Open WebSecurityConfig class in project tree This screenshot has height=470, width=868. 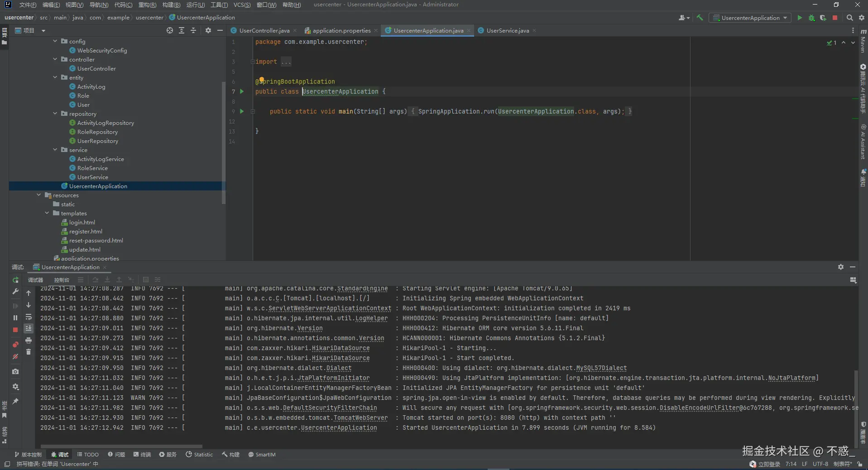click(x=102, y=50)
